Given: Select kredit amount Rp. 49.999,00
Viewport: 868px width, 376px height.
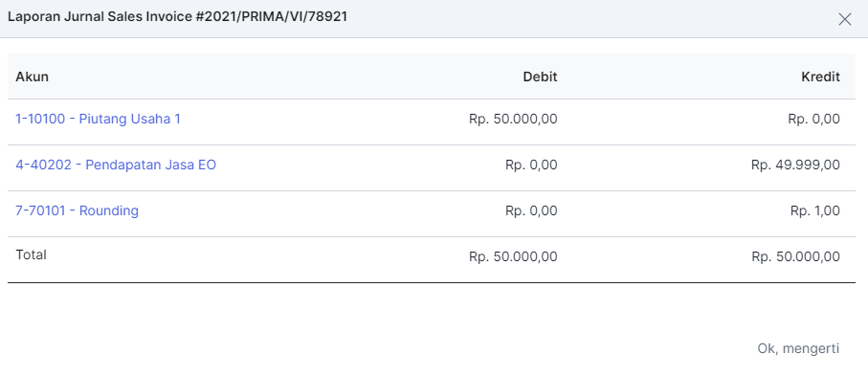Looking at the screenshot, I should pyautogui.click(x=795, y=165).
